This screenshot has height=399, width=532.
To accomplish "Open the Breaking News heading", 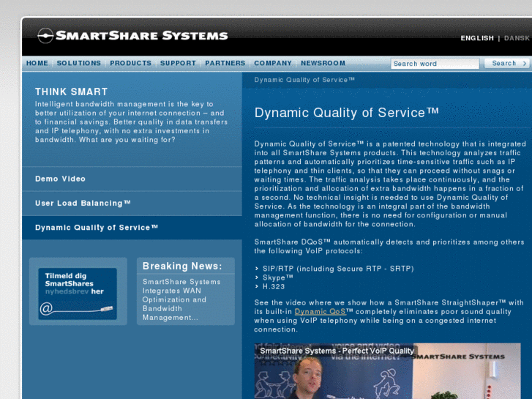I will 182,266.
